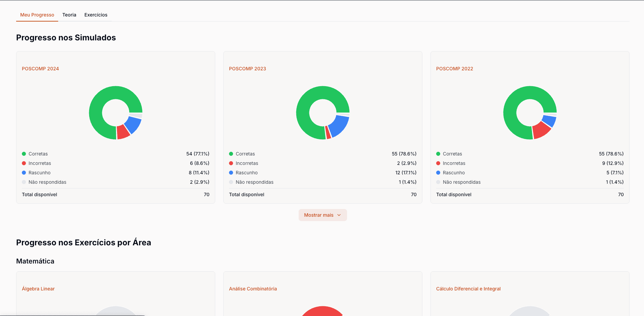644x316 pixels.
Task: Click Total disponível in POSCOMP 2022 card
Action: (454, 195)
